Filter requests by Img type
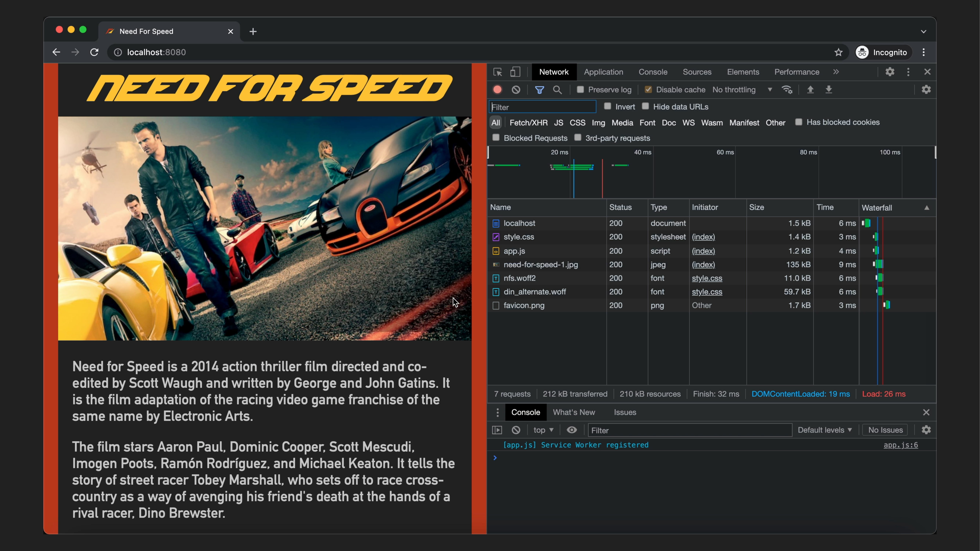The image size is (980, 551). click(x=598, y=123)
